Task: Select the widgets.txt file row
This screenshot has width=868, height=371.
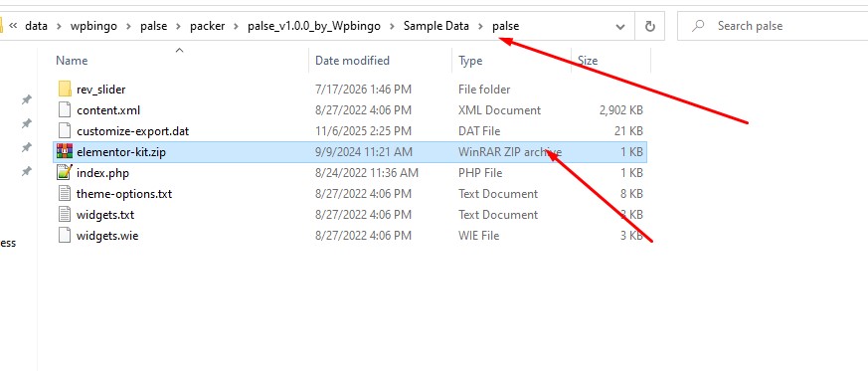Action: pyautogui.click(x=350, y=215)
